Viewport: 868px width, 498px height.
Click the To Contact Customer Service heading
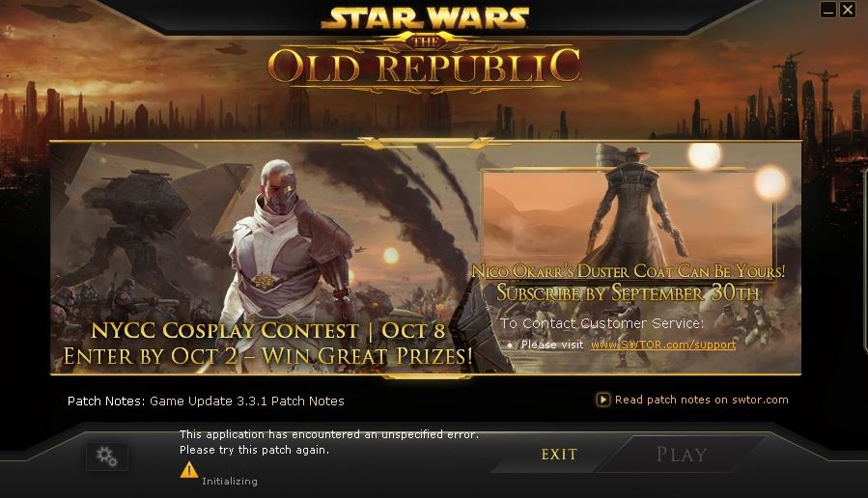pos(602,323)
